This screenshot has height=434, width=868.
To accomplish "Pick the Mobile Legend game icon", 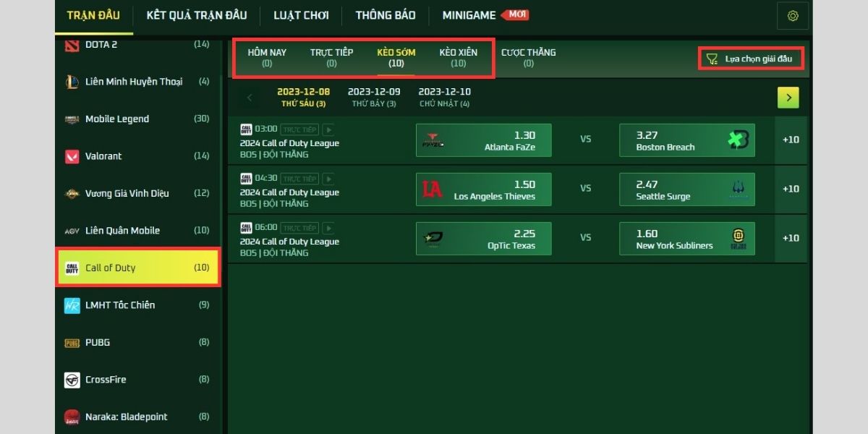I will point(72,119).
